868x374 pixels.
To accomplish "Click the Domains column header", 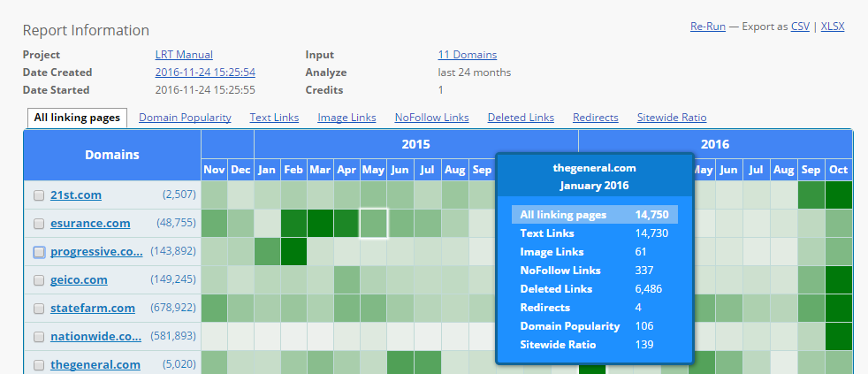I will [112, 155].
